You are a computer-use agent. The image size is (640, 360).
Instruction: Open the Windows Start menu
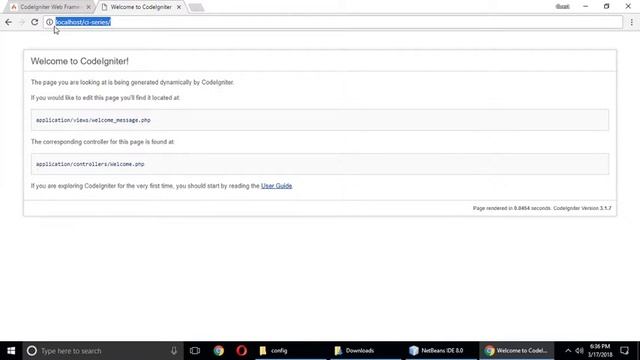coord(11,351)
